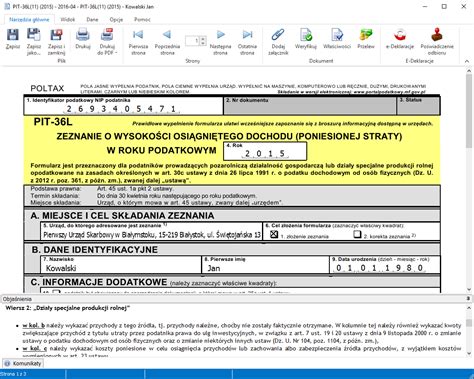This screenshot has height=379, width=474.
Task: Click the Zapisz jako icon
Action: tap(34, 35)
